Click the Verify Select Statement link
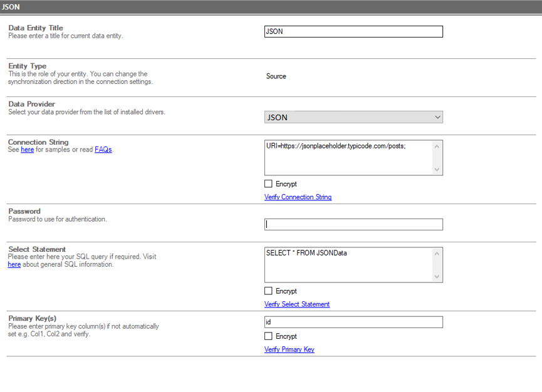 297,304
